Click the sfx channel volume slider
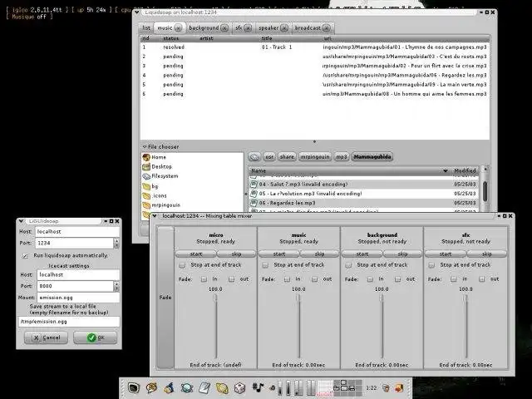This screenshot has width=532, height=399. (x=465, y=327)
